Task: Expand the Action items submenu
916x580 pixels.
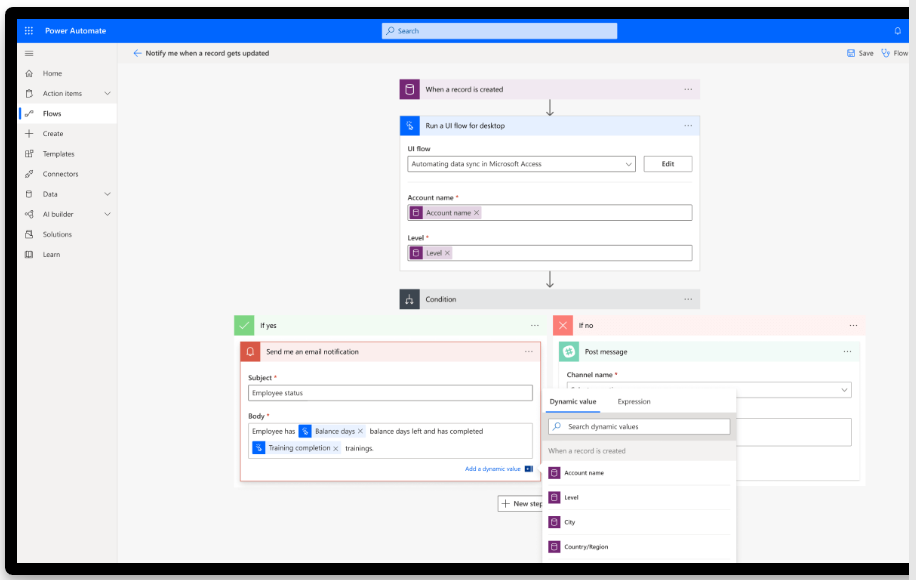Action: [x=107, y=93]
